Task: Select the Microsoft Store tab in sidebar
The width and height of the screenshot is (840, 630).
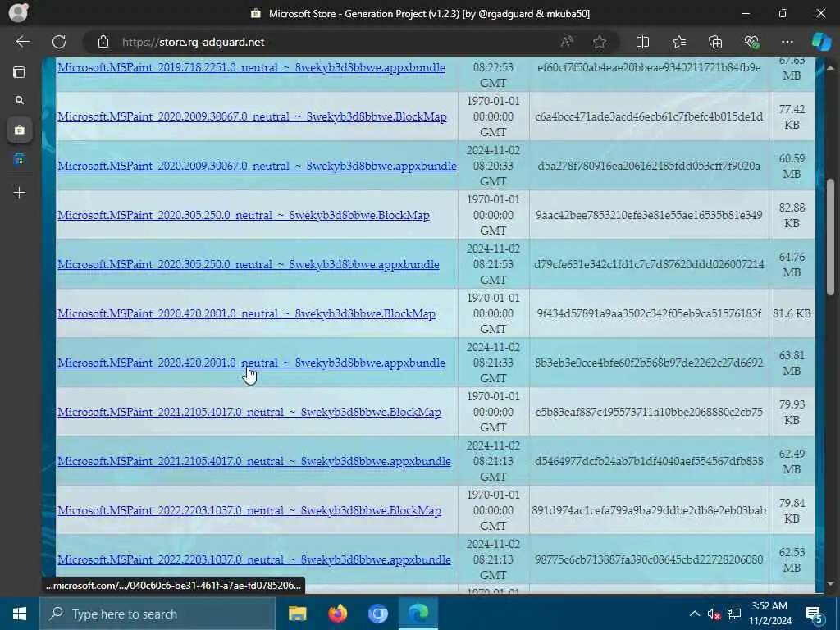Action: pos(20,130)
